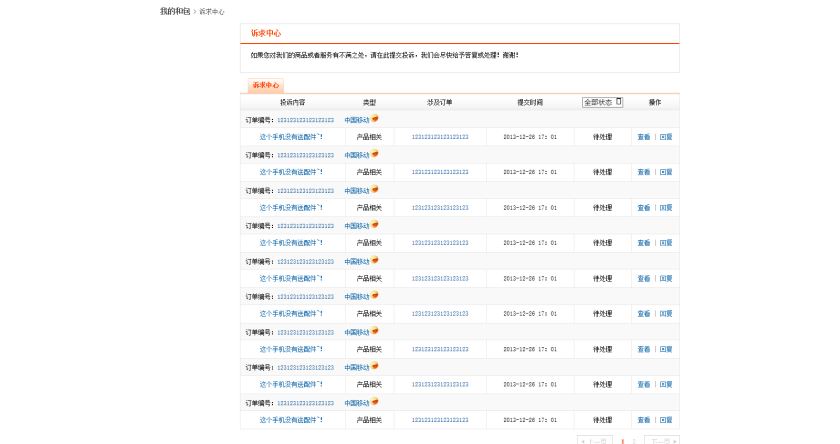840x444 pixels.
Task: Open 查看 for the second complaint
Action: [644, 172]
